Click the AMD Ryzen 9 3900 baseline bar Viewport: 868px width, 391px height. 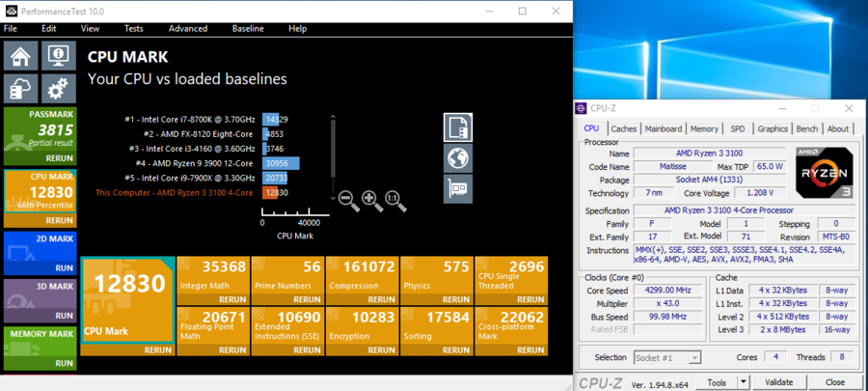tap(281, 163)
